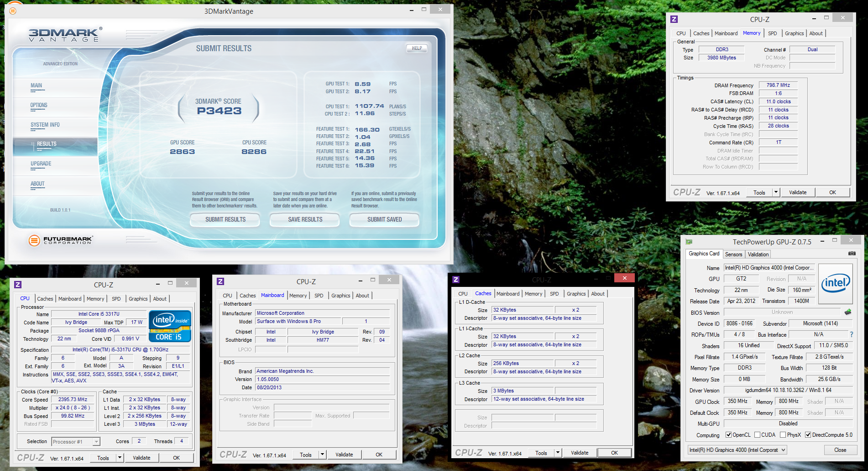The width and height of the screenshot is (868, 471).
Task: Click the Intel Inside Core i5 logo
Action: click(x=170, y=326)
